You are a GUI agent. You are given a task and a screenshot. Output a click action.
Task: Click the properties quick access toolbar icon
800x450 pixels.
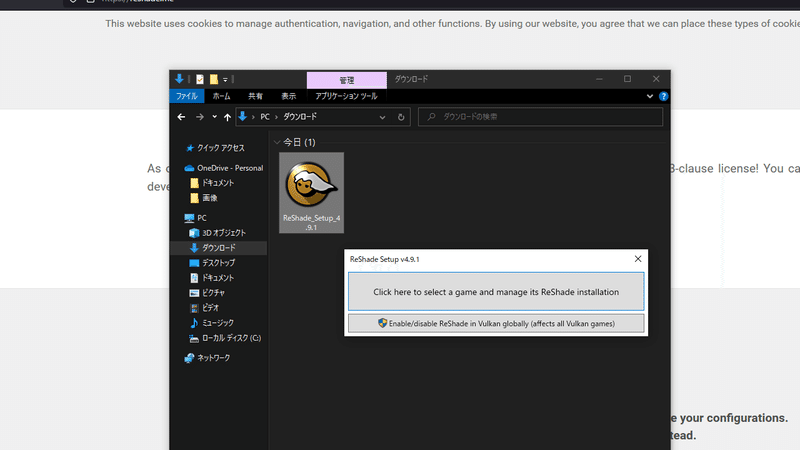(199, 79)
